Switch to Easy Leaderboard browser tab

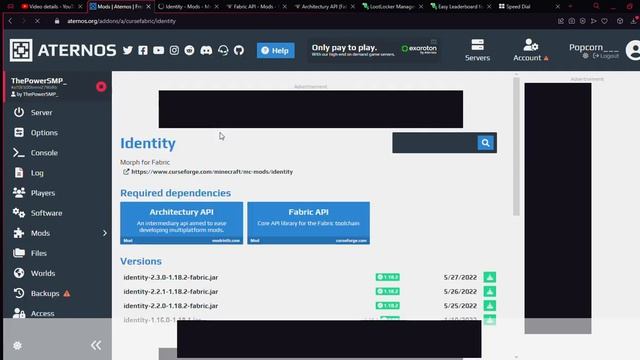point(460,7)
